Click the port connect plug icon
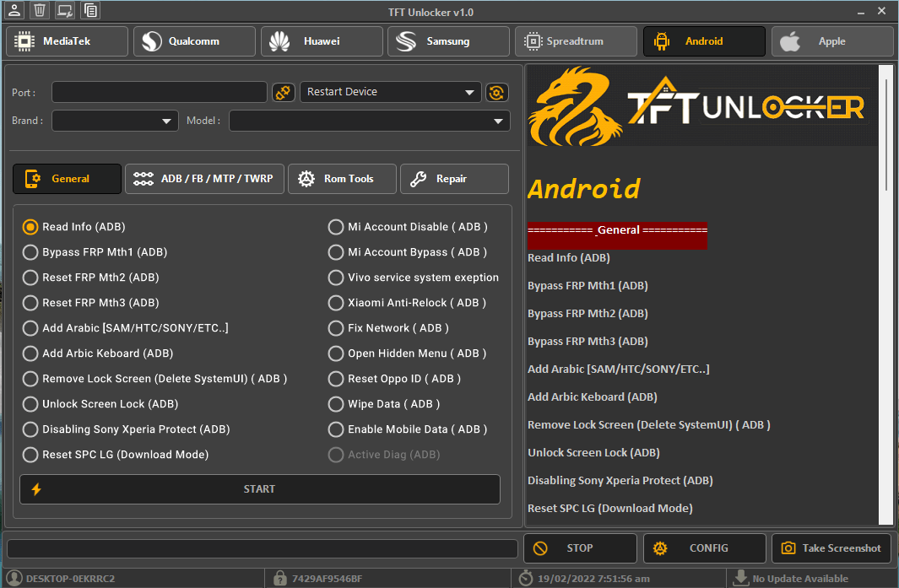899x588 pixels. click(x=283, y=92)
